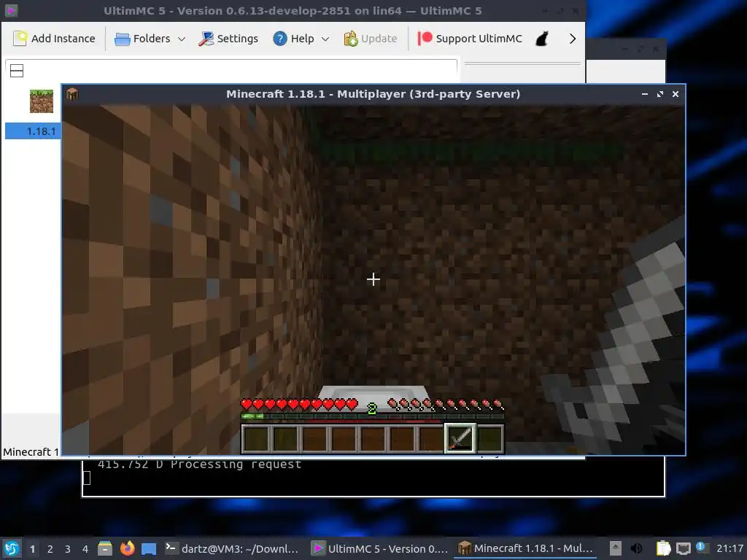Image resolution: width=747 pixels, height=560 pixels.
Task: Open the file manager from the taskbar
Action: 105,548
